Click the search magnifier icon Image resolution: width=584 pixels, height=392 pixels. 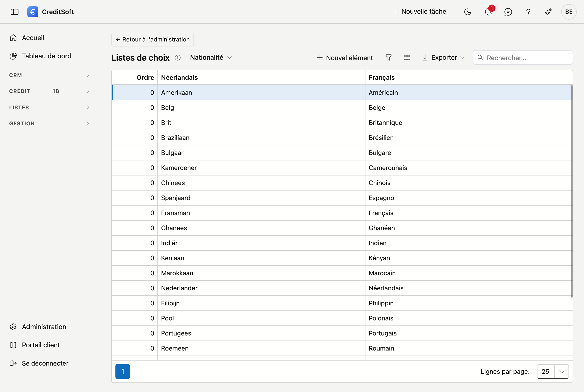[x=480, y=58]
